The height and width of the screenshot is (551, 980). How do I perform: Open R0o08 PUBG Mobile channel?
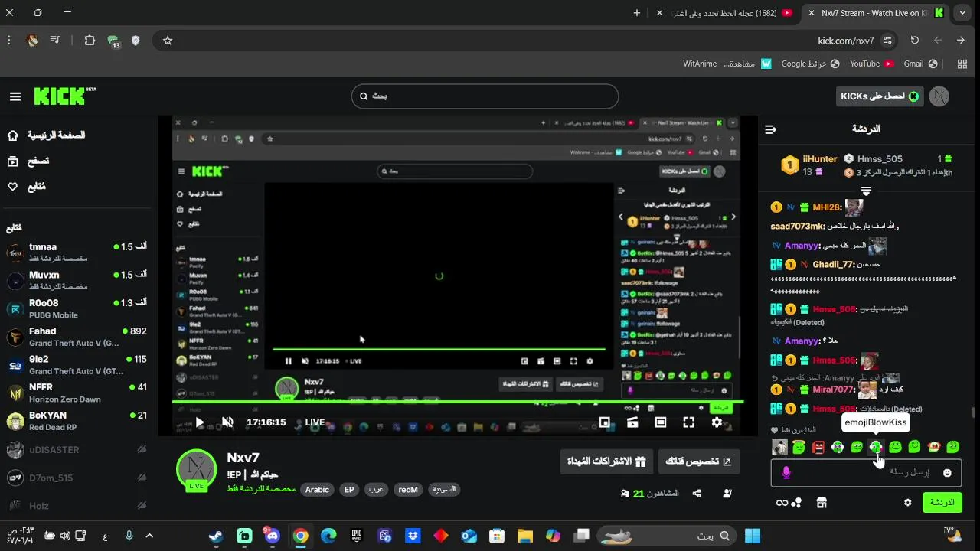click(77, 308)
